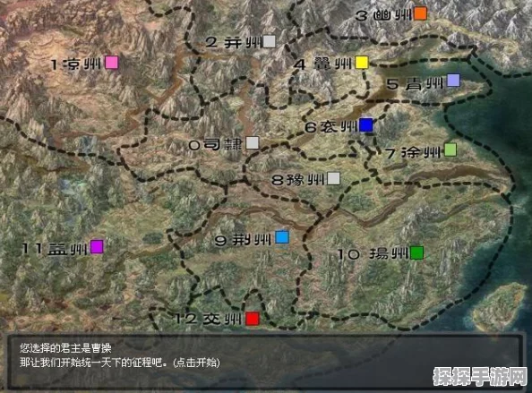Select the 12 交州 province label

click(209, 319)
